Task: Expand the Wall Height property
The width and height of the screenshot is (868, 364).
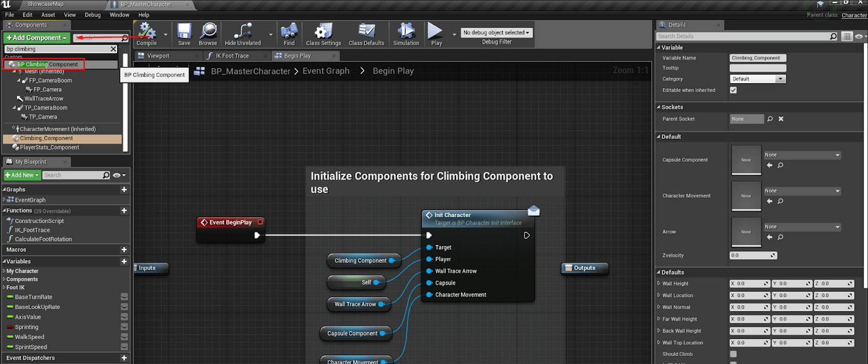Action: coord(659,283)
